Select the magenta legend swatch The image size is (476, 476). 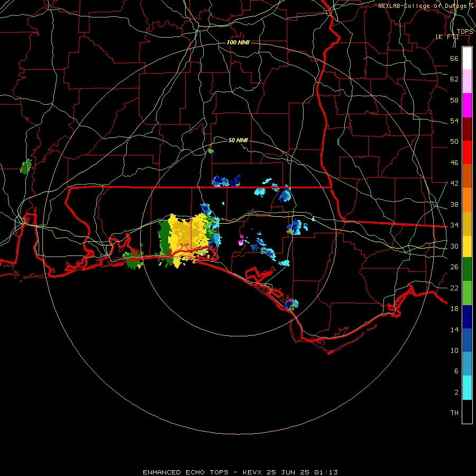coord(467,105)
